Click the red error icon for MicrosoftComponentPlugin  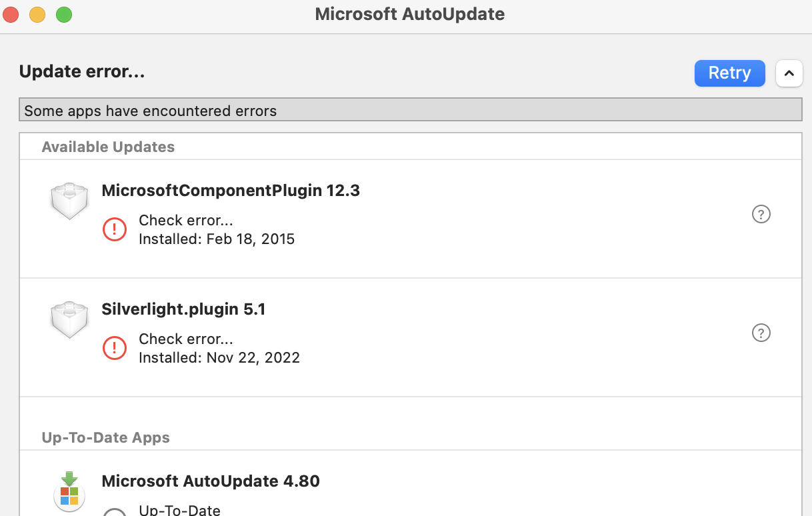tap(115, 229)
